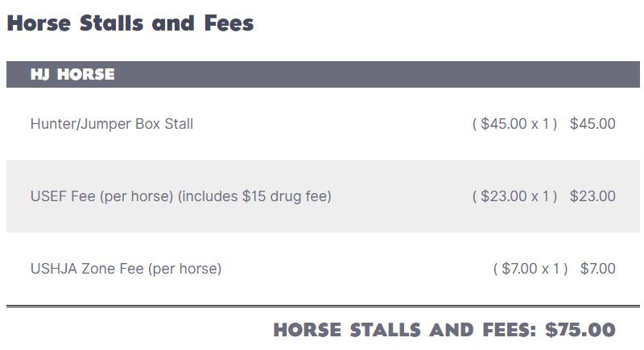Select the Hunter/Jumper Box Stall row
The width and height of the screenshot is (644, 350).
pos(323,124)
